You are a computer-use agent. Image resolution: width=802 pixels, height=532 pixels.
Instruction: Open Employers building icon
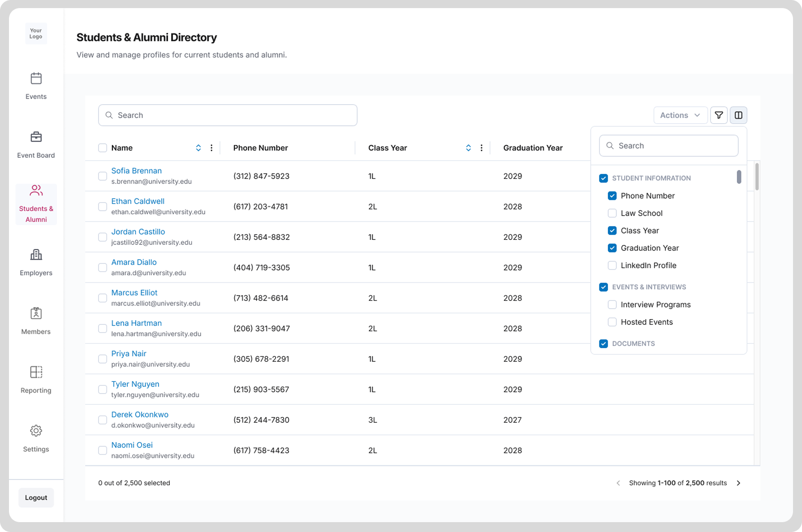click(36, 255)
